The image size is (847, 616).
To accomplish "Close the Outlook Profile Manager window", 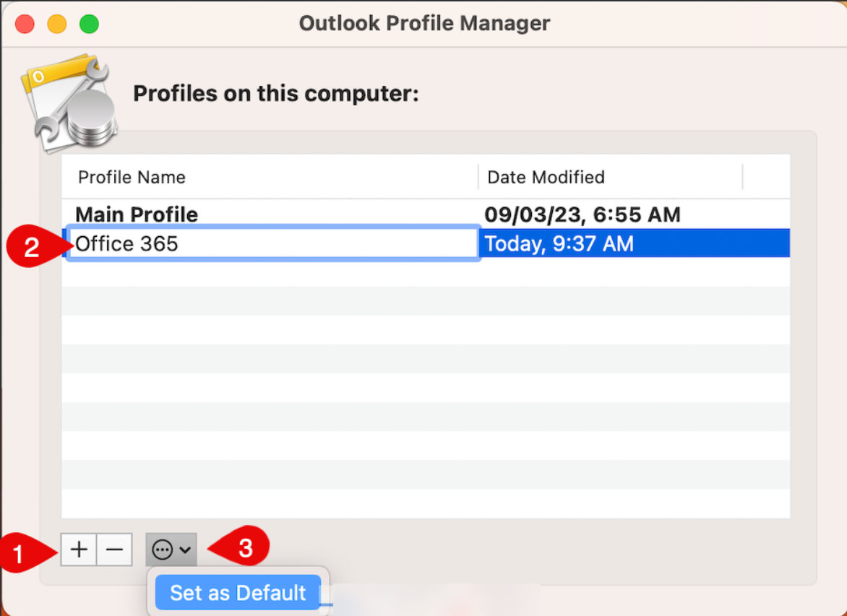I will (25, 24).
